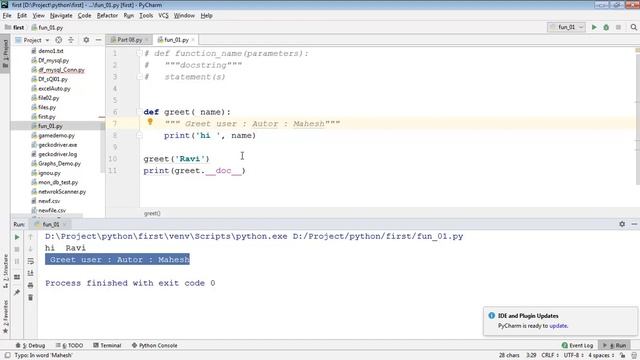Click the greet() breadcrumb below the editor
Viewport: 640px width, 360px height.
(152, 213)
